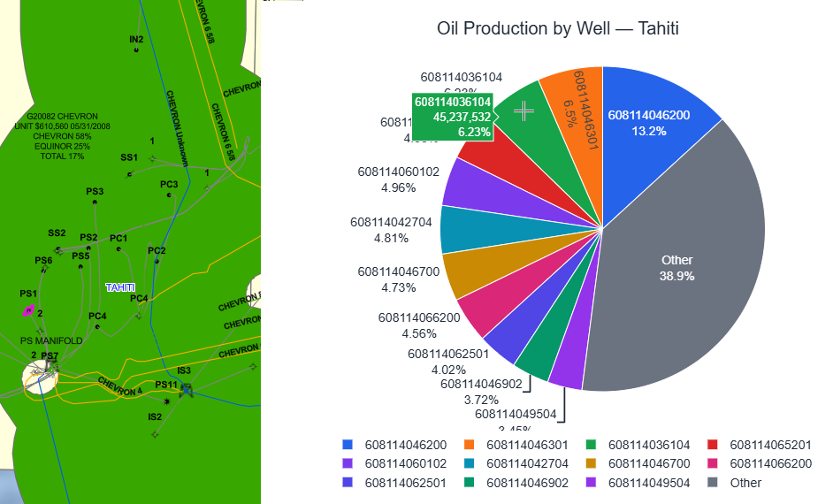Click the SS1 well label on the map
The width and height of the screenshot is (833, 504).
click(129, 157)
